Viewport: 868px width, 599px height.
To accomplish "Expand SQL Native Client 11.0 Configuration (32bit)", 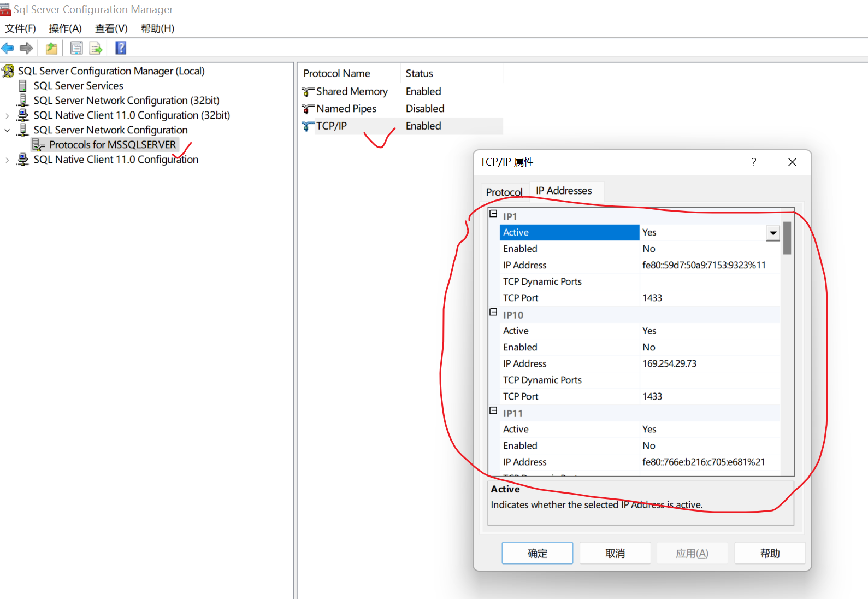I will pos(7,115).
